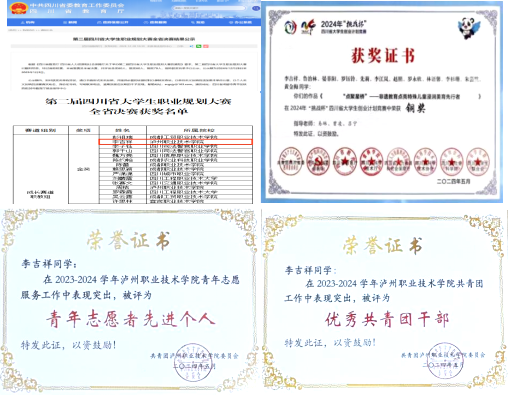Click the 优秀共青团干部 honor certificate
The image size is (509, 396).
click(385, 300)
